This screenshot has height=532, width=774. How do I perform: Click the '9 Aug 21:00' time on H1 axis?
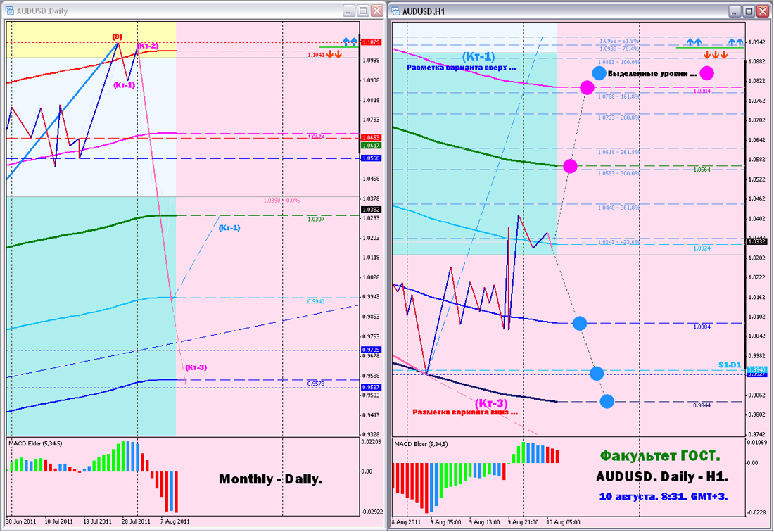(523, 521)
